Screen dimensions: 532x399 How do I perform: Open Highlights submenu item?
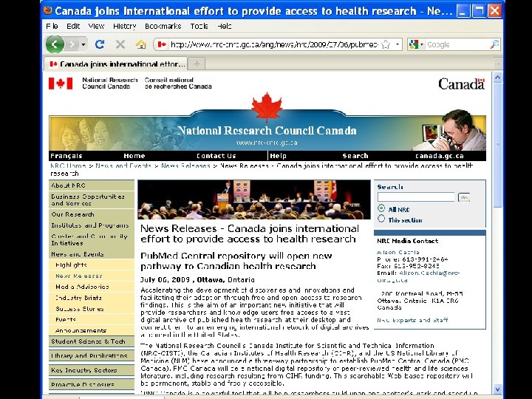click(92, 265)
